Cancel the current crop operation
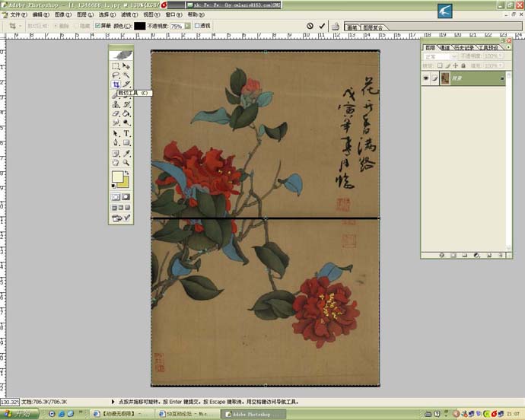The image size is (525, 420). pos(310,26)
